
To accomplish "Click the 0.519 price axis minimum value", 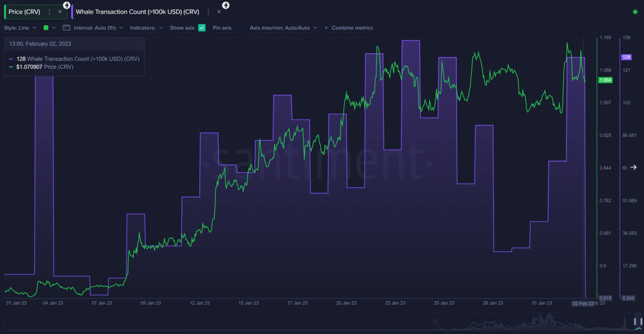I will 605,298.
